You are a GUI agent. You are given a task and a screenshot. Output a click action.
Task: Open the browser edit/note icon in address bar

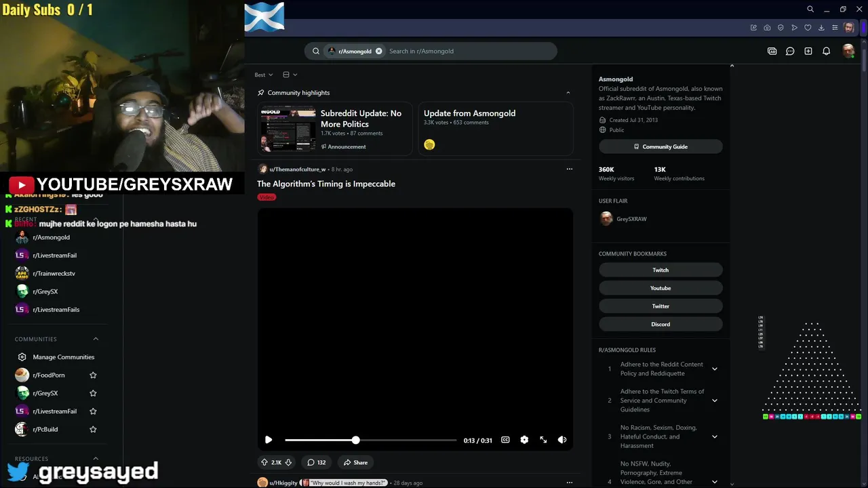coord(753,28)
